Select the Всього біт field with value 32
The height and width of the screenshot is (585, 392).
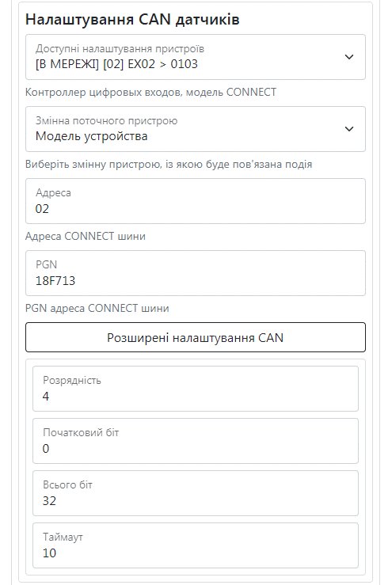pyautogui.click(x=196, y=493)
